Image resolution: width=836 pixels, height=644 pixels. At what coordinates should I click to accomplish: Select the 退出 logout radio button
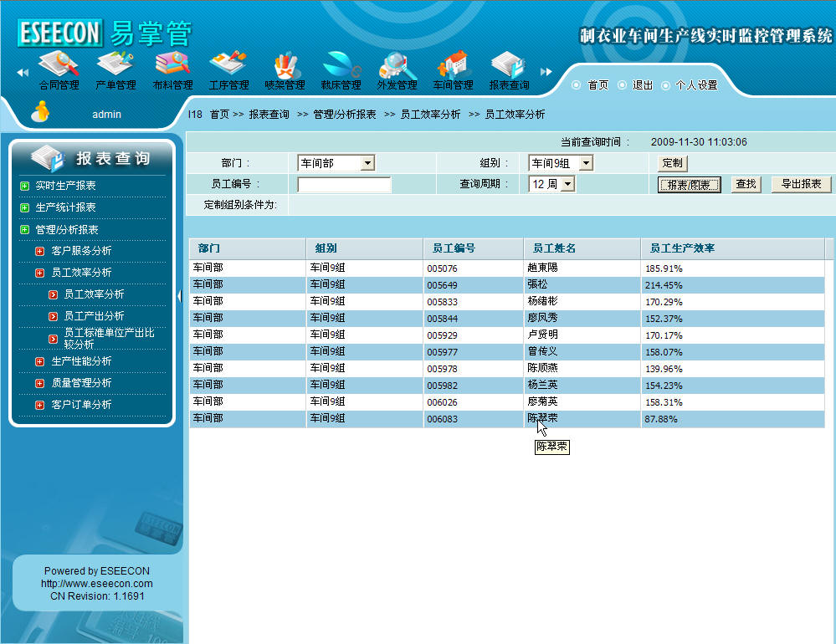click(622, 85)
